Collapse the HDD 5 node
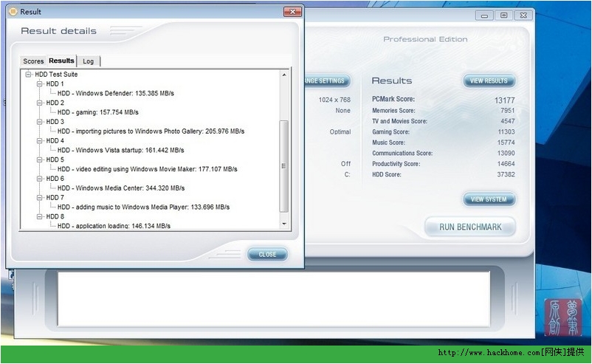 39,159
